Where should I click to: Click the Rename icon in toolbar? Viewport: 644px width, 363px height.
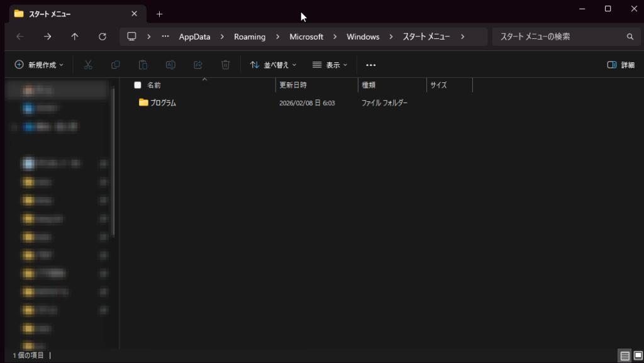[170, 65]
